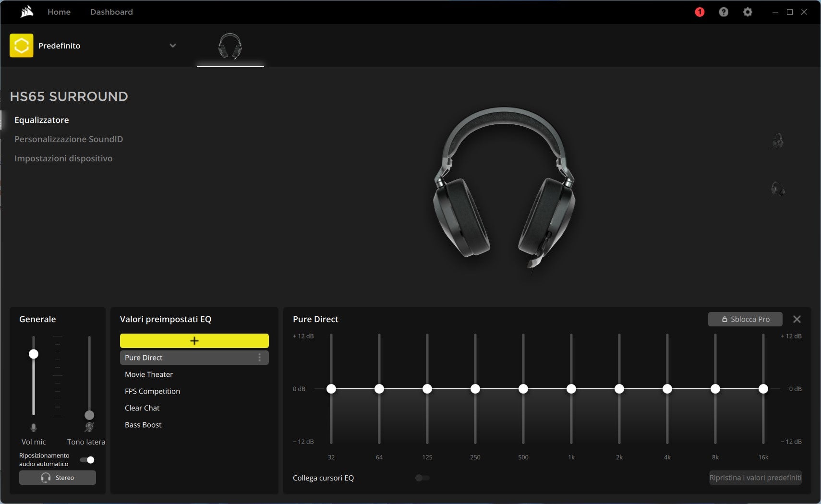Image resolution: width=821 pixels, height=504 pixels.
Task: Click the 250 Hz EQ slider handle
Action: tap(475, 389)
